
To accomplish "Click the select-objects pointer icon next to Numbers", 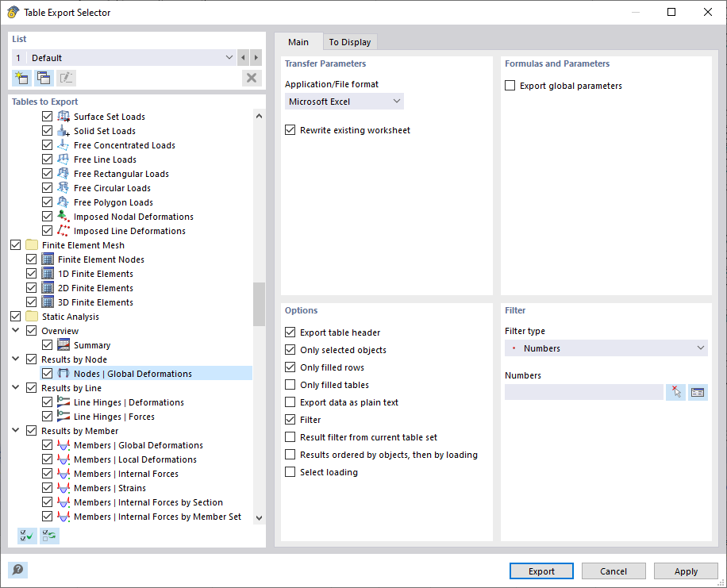I will tap(676, 392).
